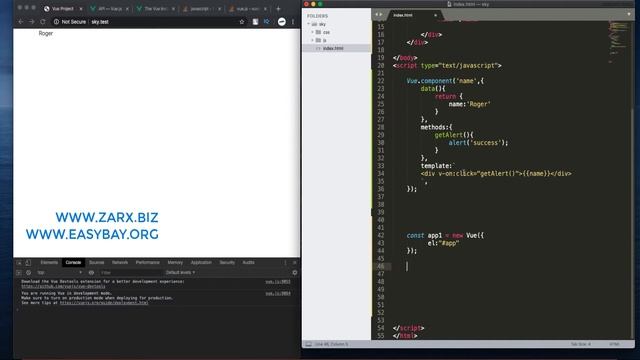Viewport: 640px width, 360px height.
Task: Bookmark this page with the star icon
Action: tap(242, 22)
